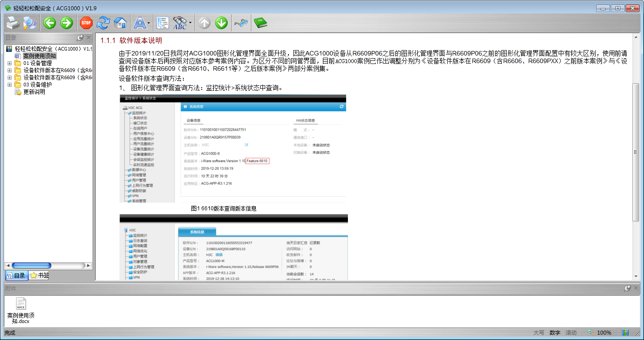Click the book icon of the root tree node
Image resolution: width=644 pixels, height=340 pixels.
[9, 49]
